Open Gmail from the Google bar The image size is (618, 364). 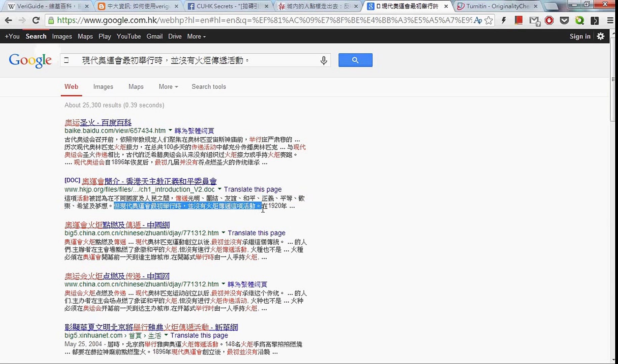click(x=154, y=36)
